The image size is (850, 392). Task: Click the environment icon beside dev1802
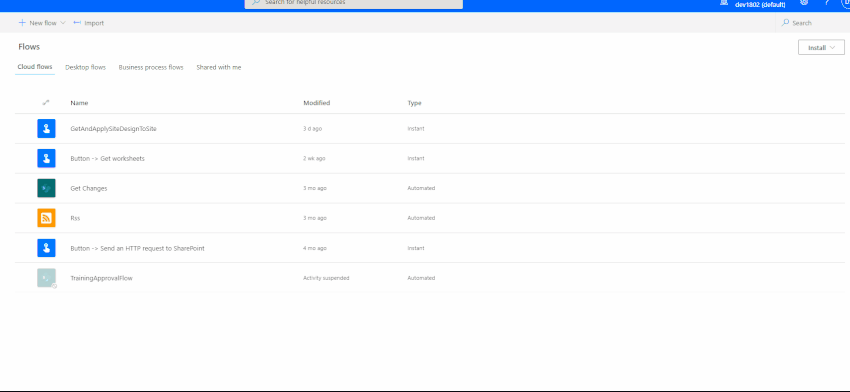pos(724,3)
